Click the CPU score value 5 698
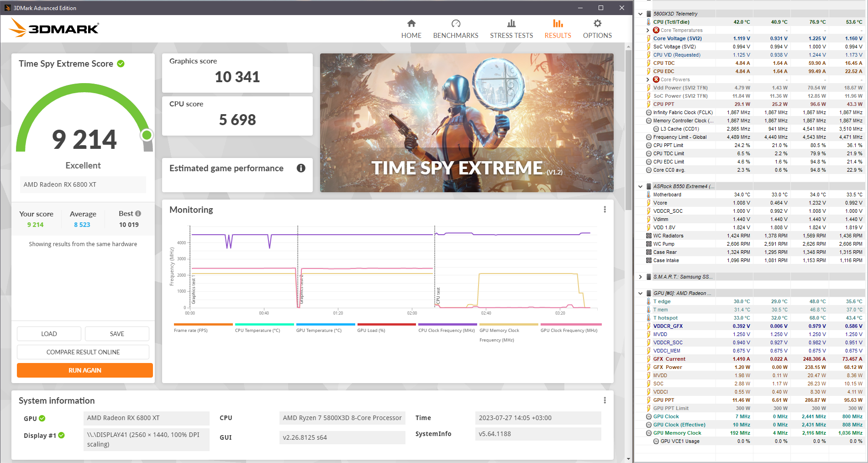Screen dimensions: 868x463 pyautogui.click(x=237, y=120)
